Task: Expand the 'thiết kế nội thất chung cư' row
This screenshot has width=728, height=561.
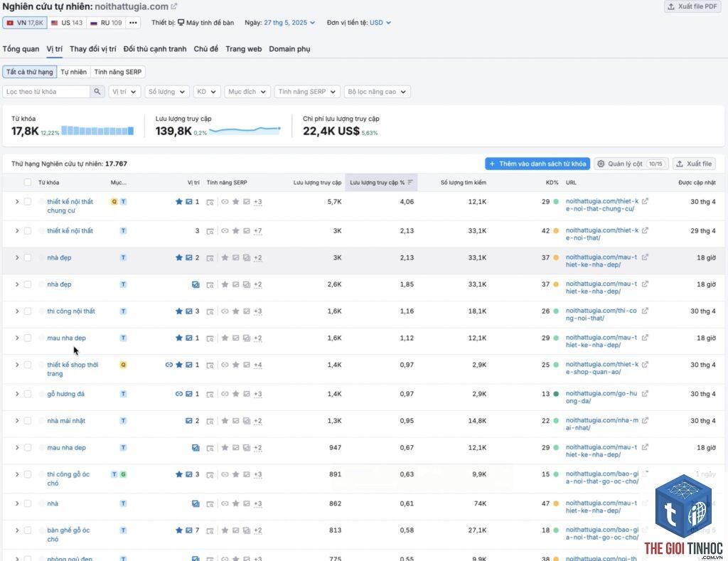Action: [17, 201]
